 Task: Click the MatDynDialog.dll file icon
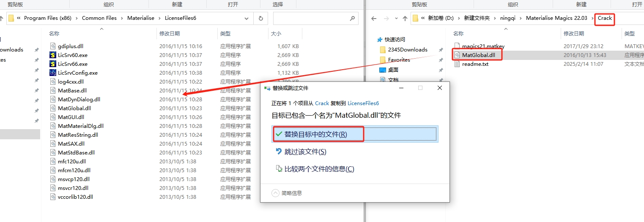(x=53, y=99)
